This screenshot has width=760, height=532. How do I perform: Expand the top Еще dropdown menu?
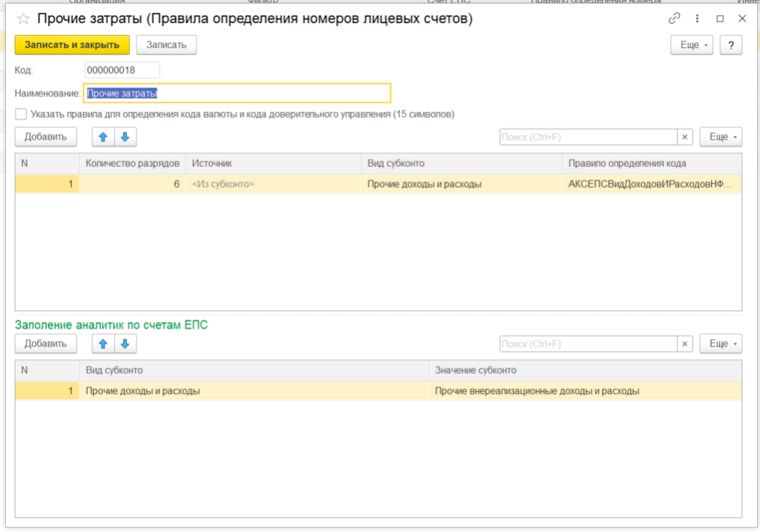point(695,45)
